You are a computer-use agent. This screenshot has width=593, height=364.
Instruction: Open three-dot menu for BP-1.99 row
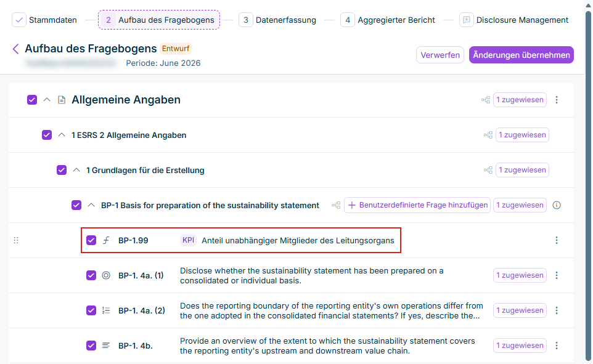(557, 240)
